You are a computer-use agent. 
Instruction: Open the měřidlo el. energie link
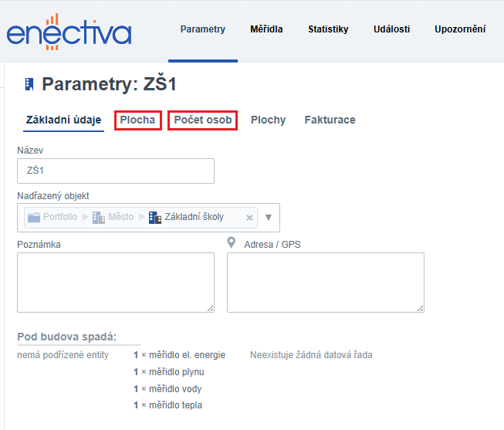pos(187,355)
